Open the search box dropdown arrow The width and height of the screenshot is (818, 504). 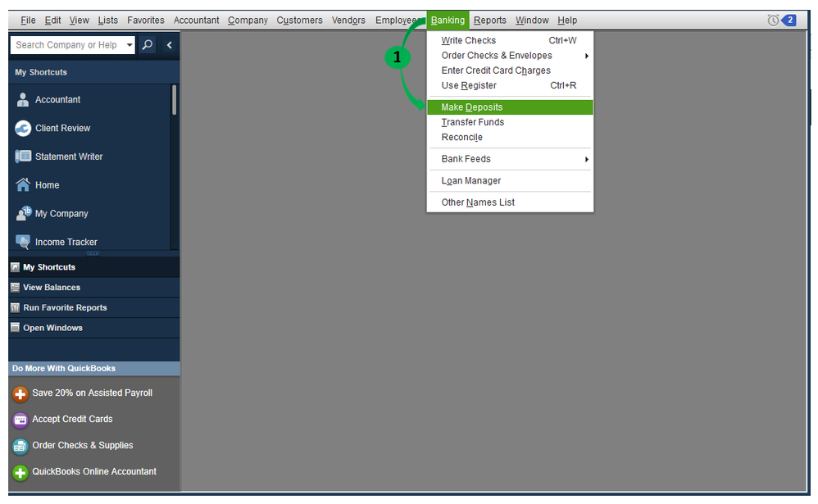tap(130, 45)
